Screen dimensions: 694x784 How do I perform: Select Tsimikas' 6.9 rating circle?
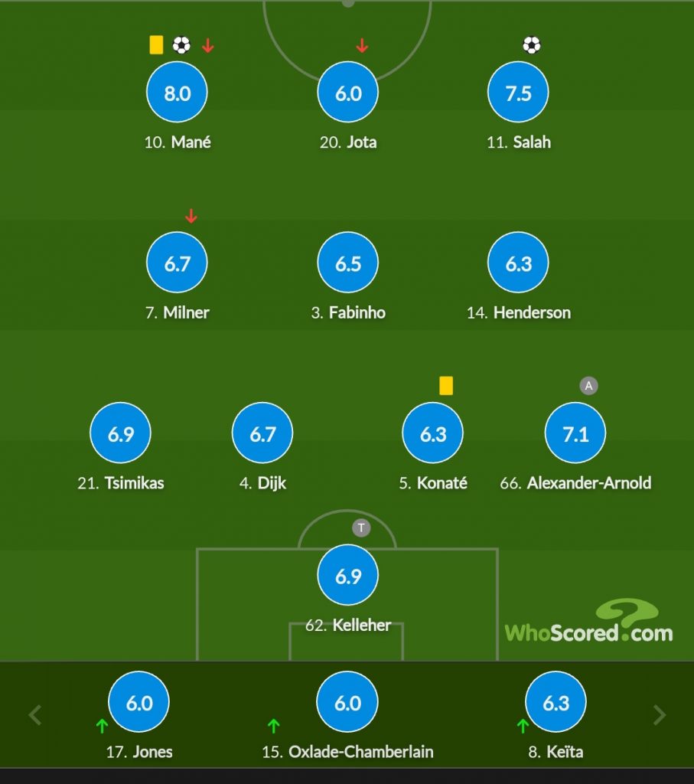click(120, 433)
